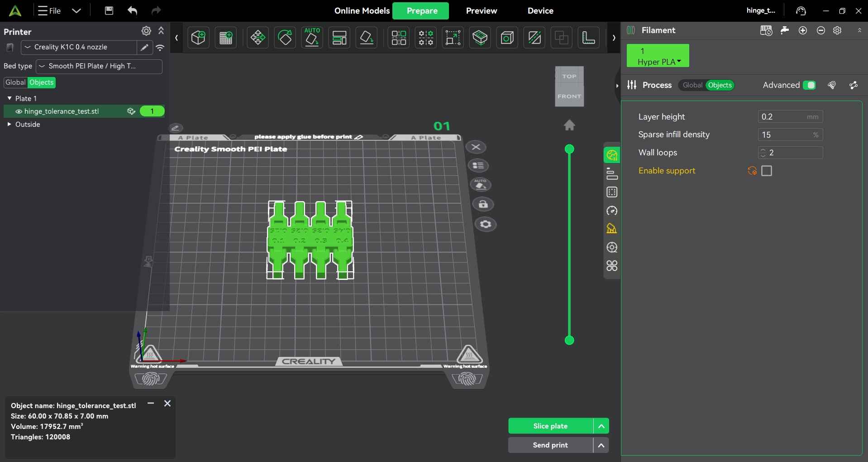Click the Wi-Fi connection icon
Viewport: 868px width, 462px height.
coord(160,47)
